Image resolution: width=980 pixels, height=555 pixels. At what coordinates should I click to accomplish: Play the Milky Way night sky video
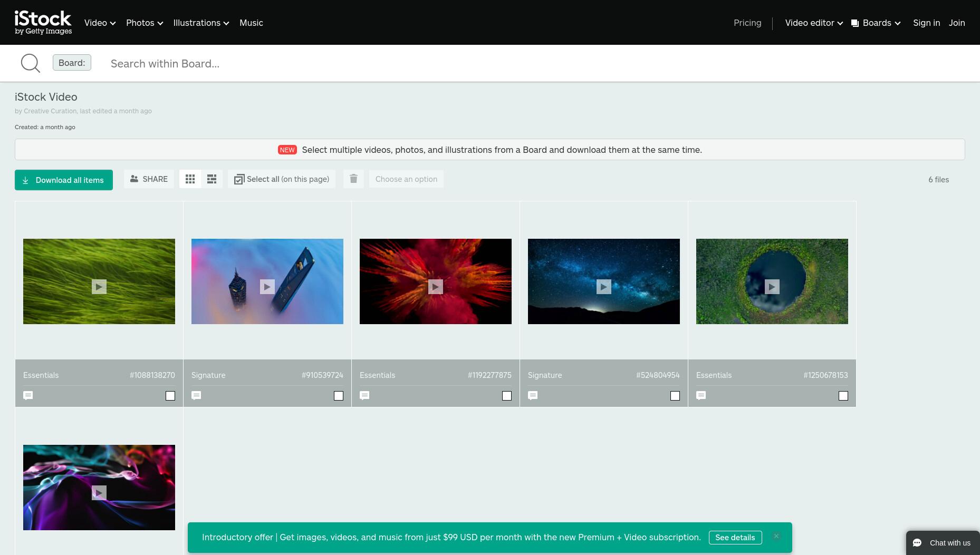[604, 287]
